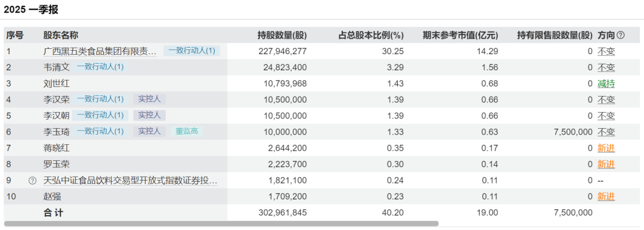
Task: Click the horizontal scrollbar under the table
Action: point(221,224)
